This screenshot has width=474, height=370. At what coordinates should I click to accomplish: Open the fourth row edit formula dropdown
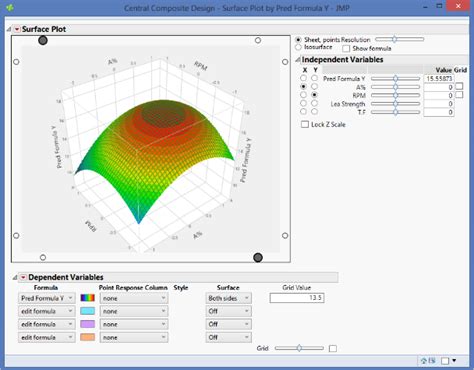click(x=46, y=337)
